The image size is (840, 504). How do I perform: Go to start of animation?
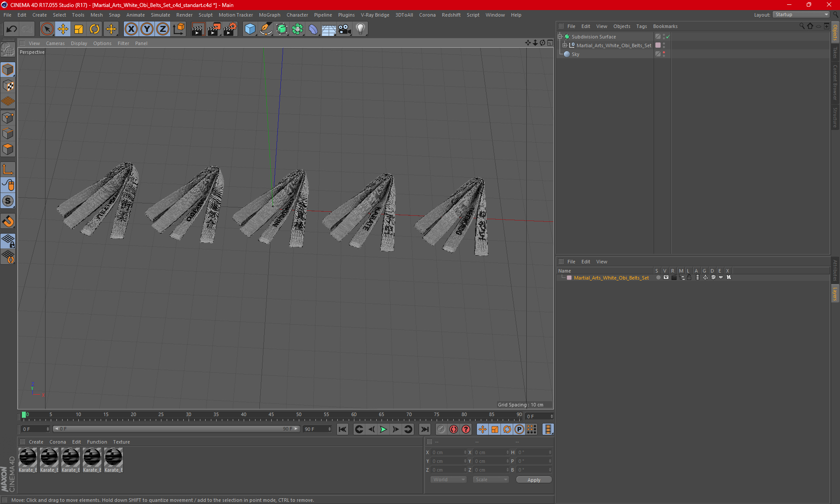[343, 430]
